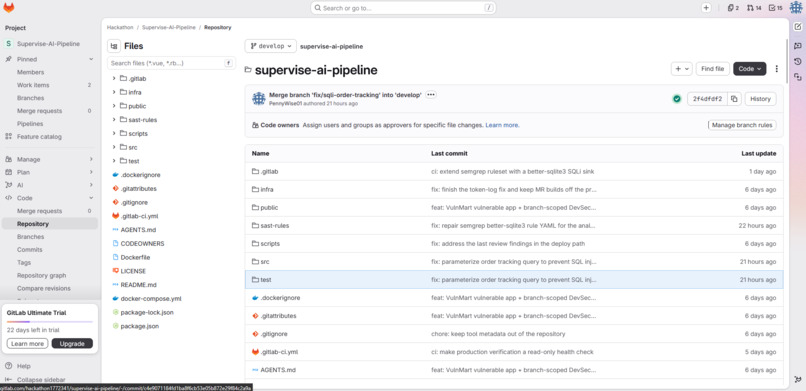Collapse the Pinned sidebar section
806x391 pixels.
91,59
